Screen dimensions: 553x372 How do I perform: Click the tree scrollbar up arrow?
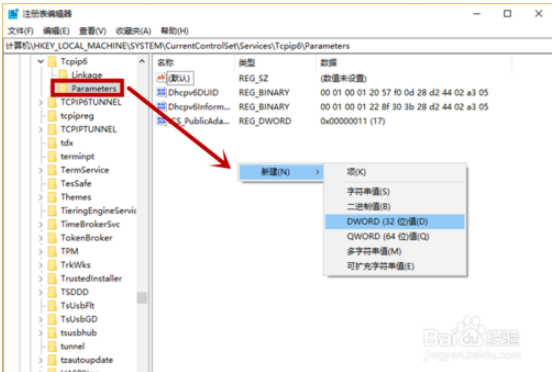pos(142,61)
